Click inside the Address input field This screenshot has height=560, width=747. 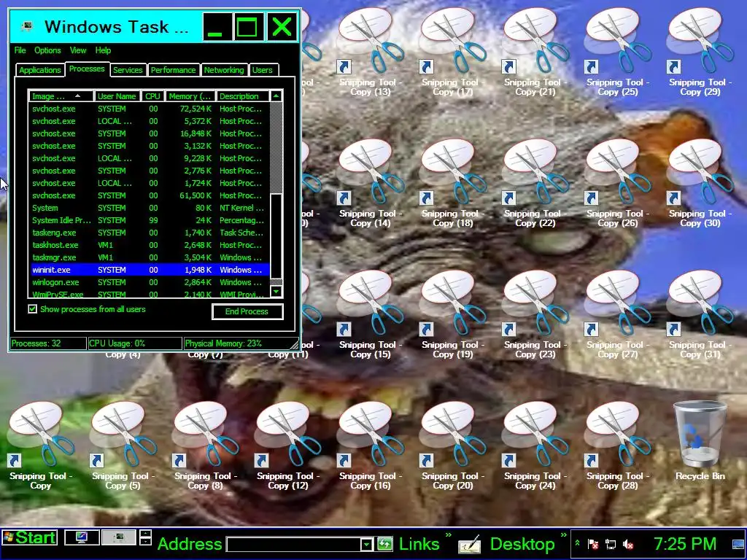(293, 544)
